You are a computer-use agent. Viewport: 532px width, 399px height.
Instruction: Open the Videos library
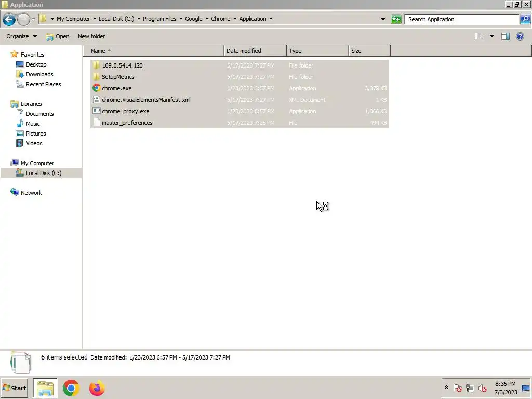click(x=34, y=143)
